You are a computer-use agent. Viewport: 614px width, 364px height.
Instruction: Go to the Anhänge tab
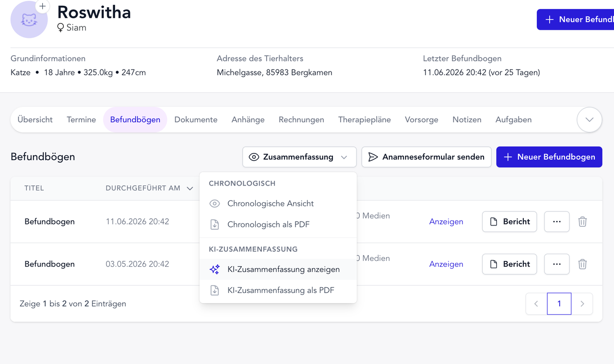[248, 119]
